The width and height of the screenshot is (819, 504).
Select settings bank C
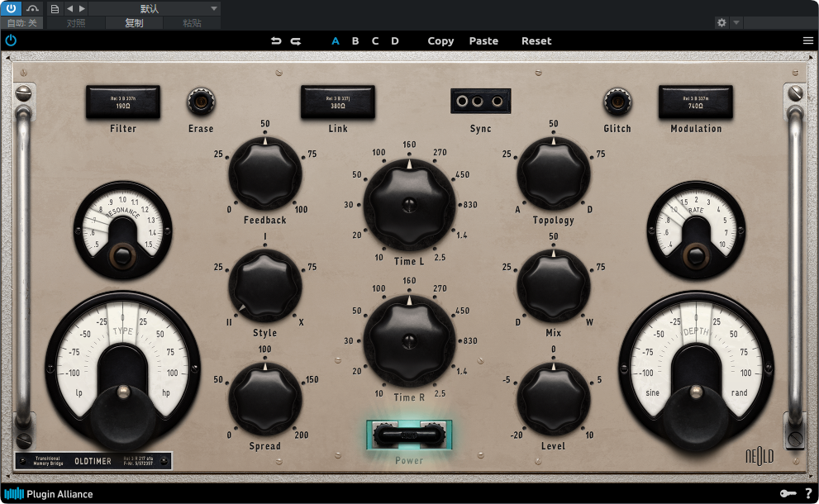click(x=375, y=40)
